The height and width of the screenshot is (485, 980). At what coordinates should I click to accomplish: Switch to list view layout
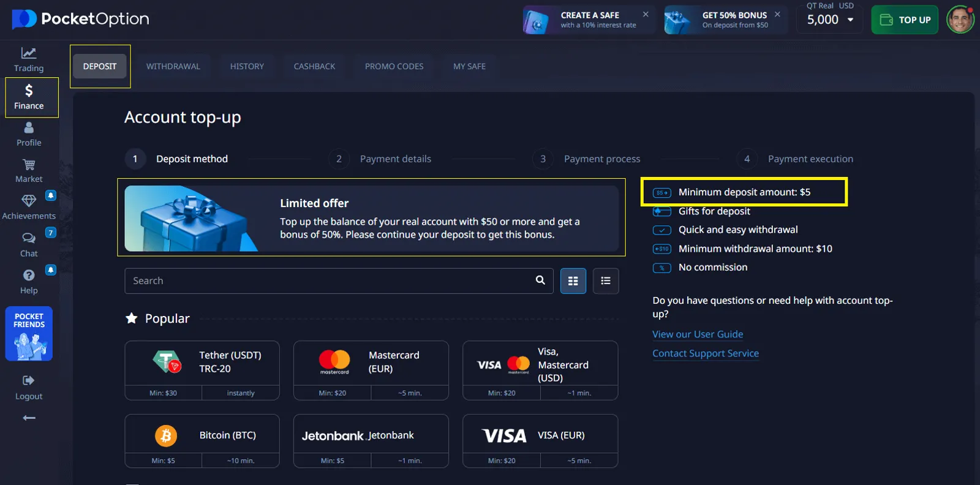pyautogui.click(x=606, y=281)
